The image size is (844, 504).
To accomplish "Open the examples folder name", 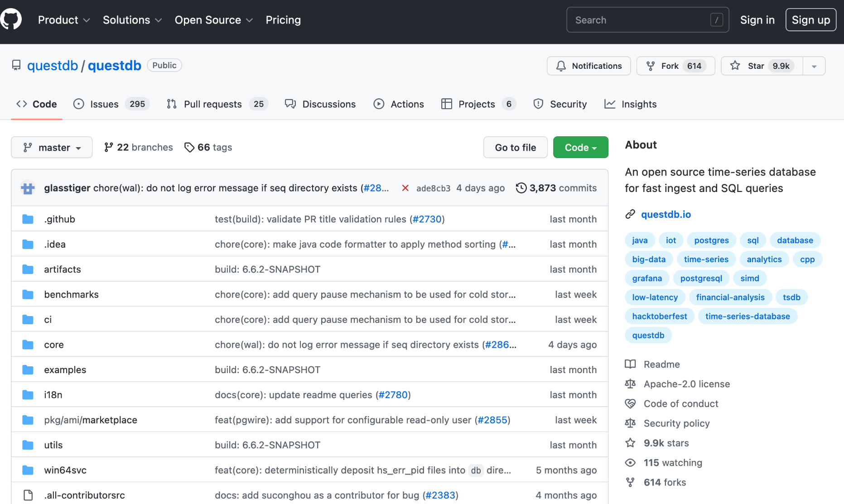I will coord(65,370).
